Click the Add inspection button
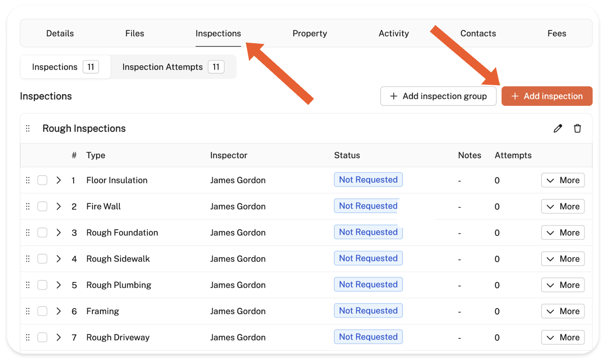Screen dimensions: 604x364 pos(547,96)
